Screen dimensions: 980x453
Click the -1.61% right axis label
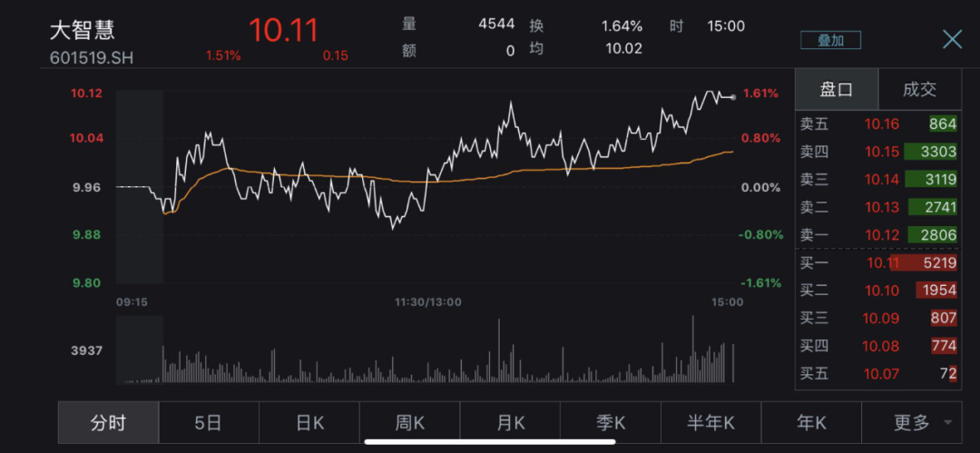(761, 283)
